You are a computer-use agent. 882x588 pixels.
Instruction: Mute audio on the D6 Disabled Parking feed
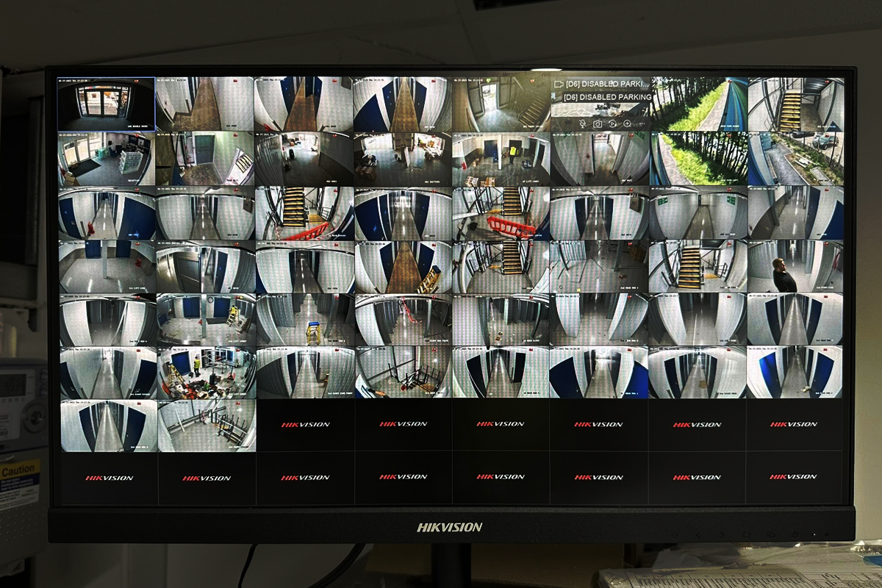point(582,123)
